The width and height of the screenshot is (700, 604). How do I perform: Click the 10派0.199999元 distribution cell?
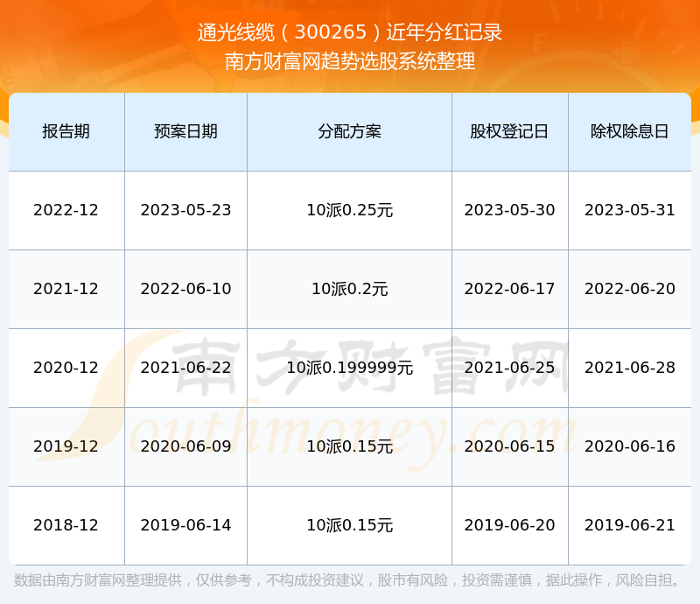(x=349, y=368)
